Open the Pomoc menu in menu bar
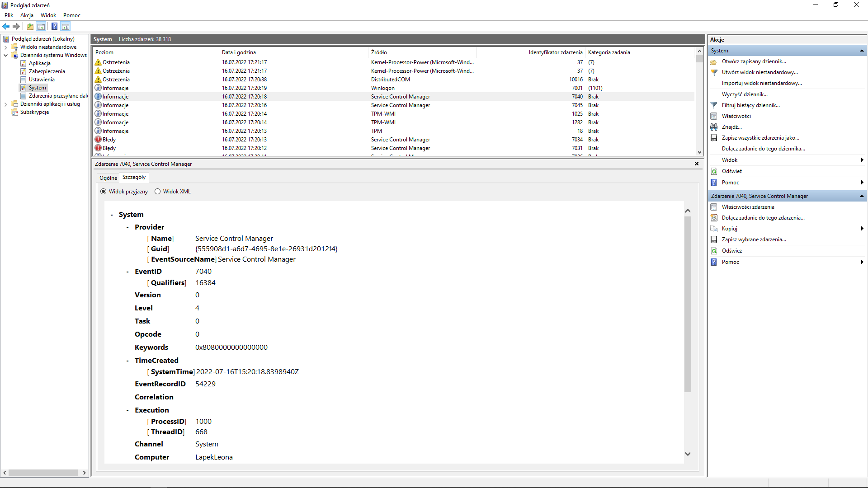 [x=72, y=15]
